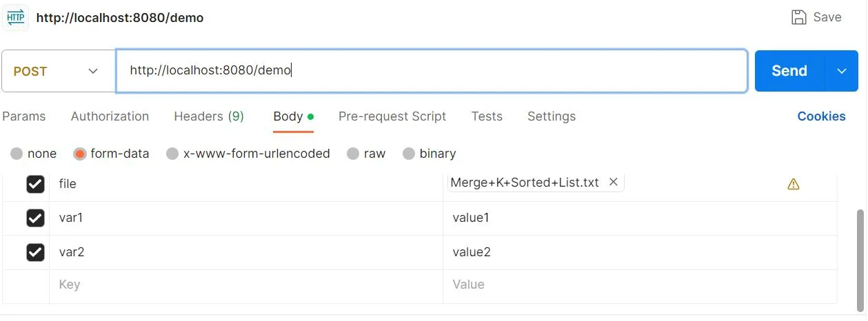Open the Pre-request Script tab
This screenshot has height=321, width=868.
pyautogui.click(x=392, y=116)
